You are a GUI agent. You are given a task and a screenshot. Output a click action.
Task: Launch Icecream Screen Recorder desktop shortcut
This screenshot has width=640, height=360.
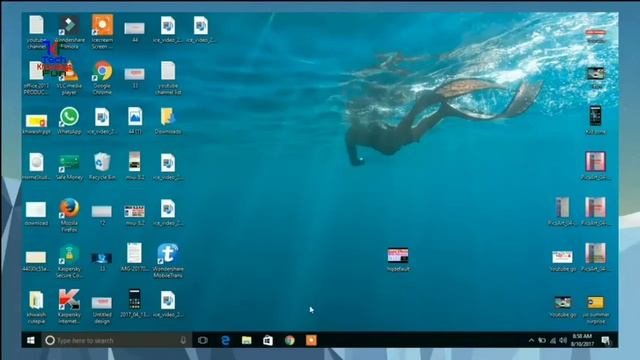[x=102, y=32]
